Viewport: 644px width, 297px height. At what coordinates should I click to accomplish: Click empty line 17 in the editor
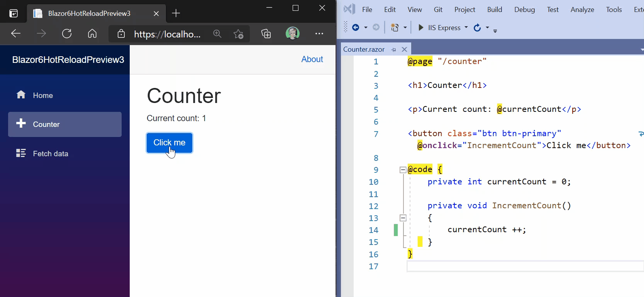coord(525,266)
